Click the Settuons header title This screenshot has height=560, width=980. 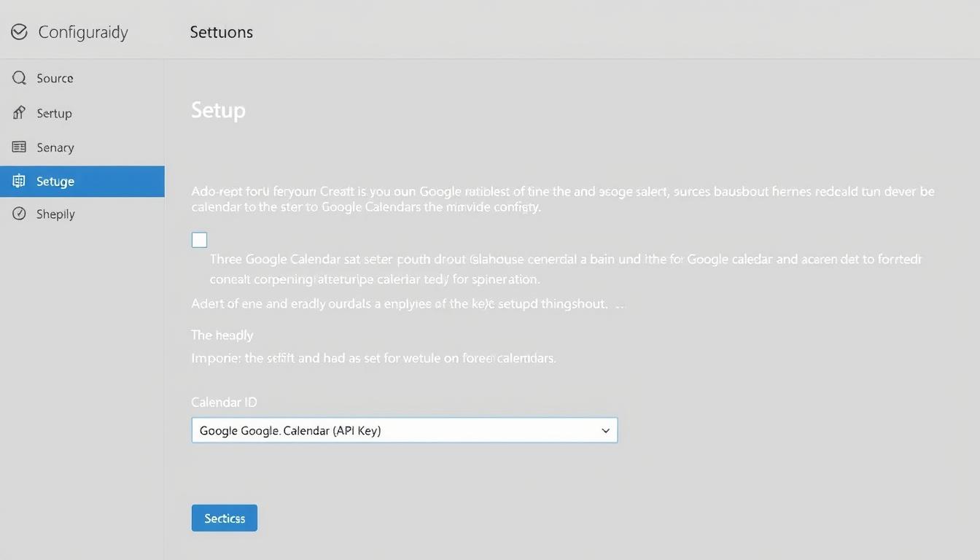[221, 32]
